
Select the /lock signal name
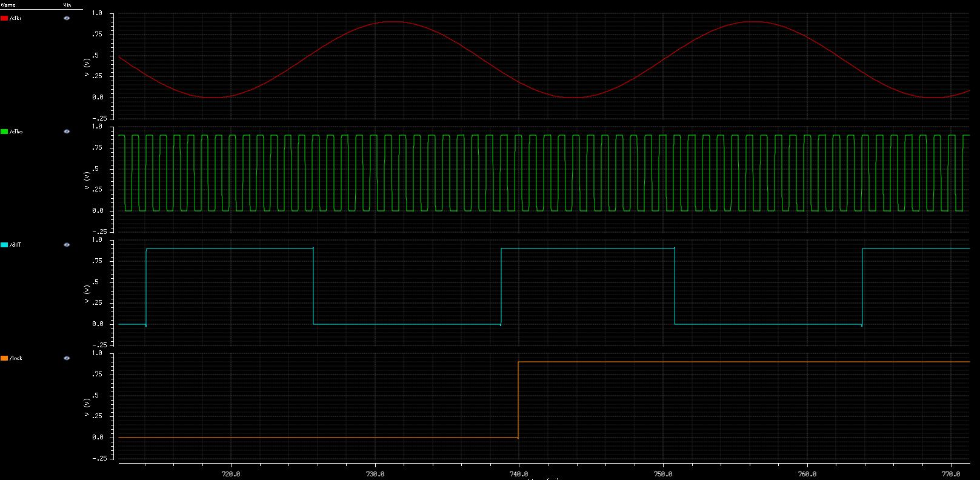click(x=16, y=358)
